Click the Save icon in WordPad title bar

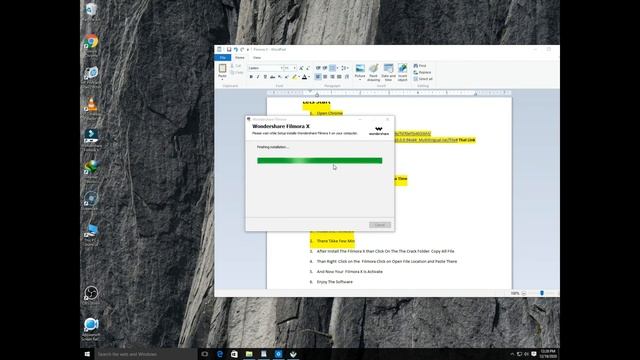tap(229, 49)
